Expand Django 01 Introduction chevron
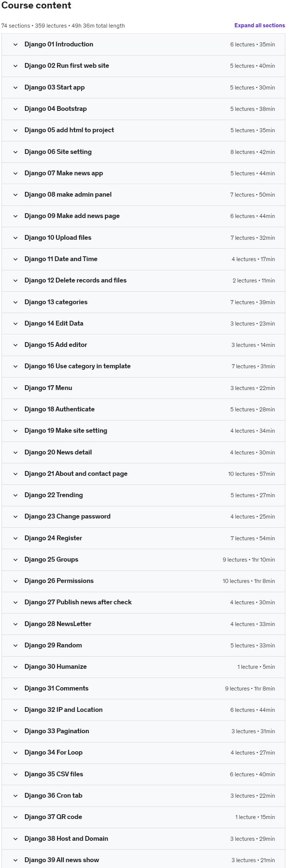The image size is (286, 868). click(x=15, y=45)
